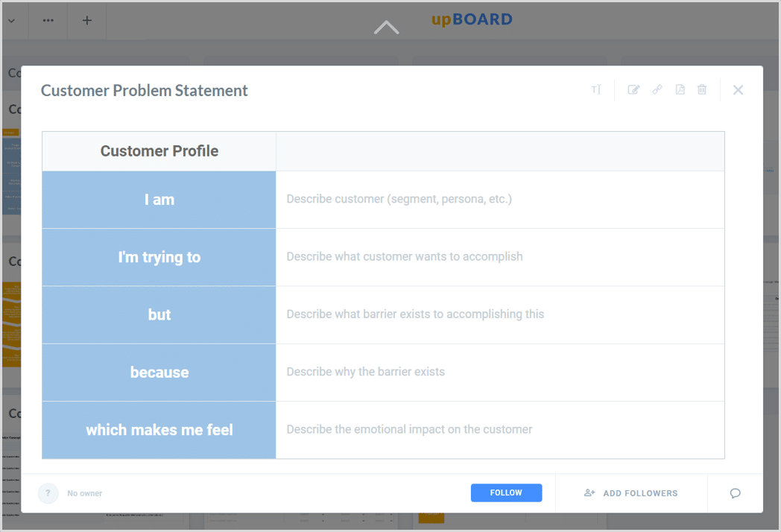Copy link using the chain link icon
Image resolution: width=781 pixels, height=532 pixels.
pyautogui.click(x=657, y=89)
